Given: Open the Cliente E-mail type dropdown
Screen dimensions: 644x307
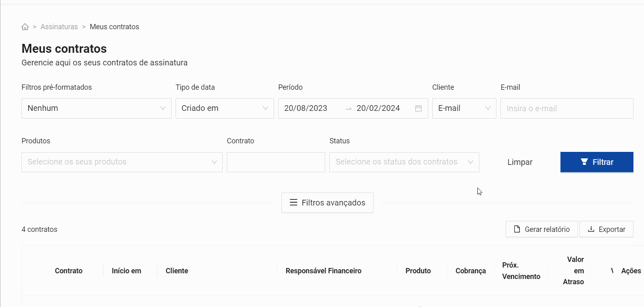Looking at the screenshot, I should point(464,108).
